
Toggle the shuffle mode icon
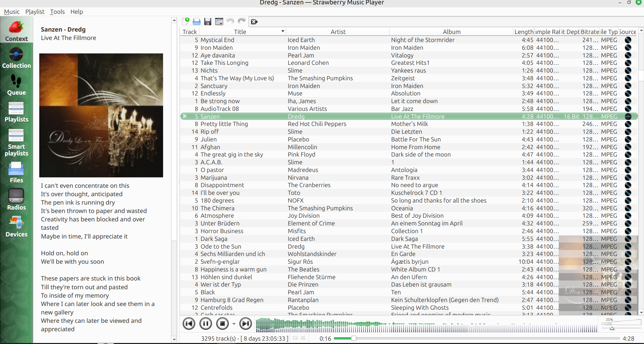click(x=303, y=338)
